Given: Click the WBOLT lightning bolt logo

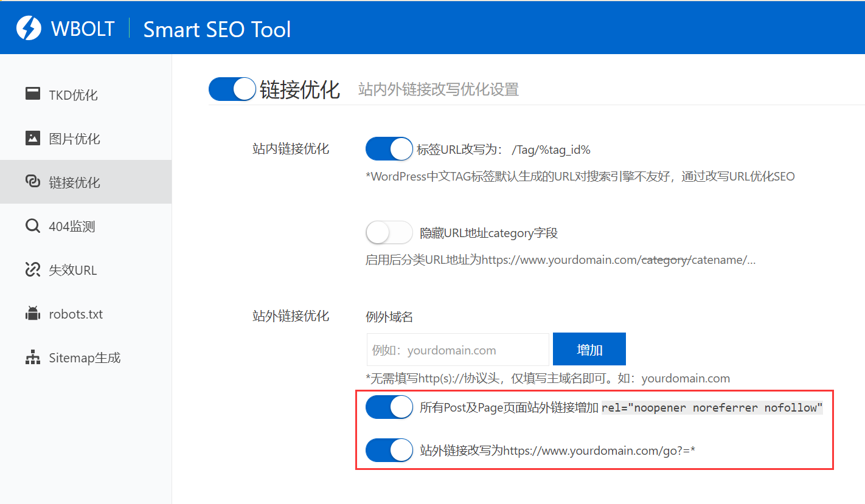Looking at the screenshot, I should pos(28,27).
